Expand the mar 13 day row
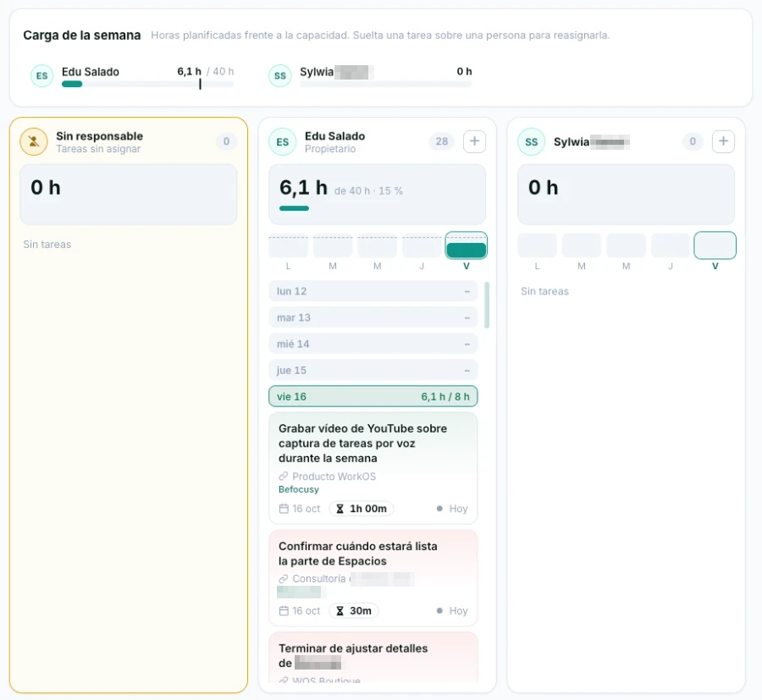The image size is (762, 700). [373, 317]
